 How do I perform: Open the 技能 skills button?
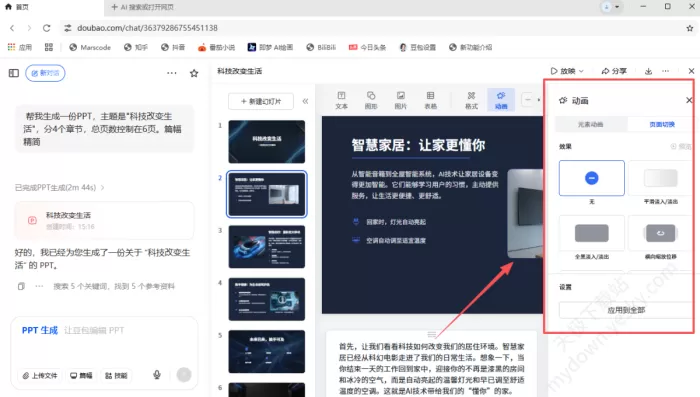116,376
